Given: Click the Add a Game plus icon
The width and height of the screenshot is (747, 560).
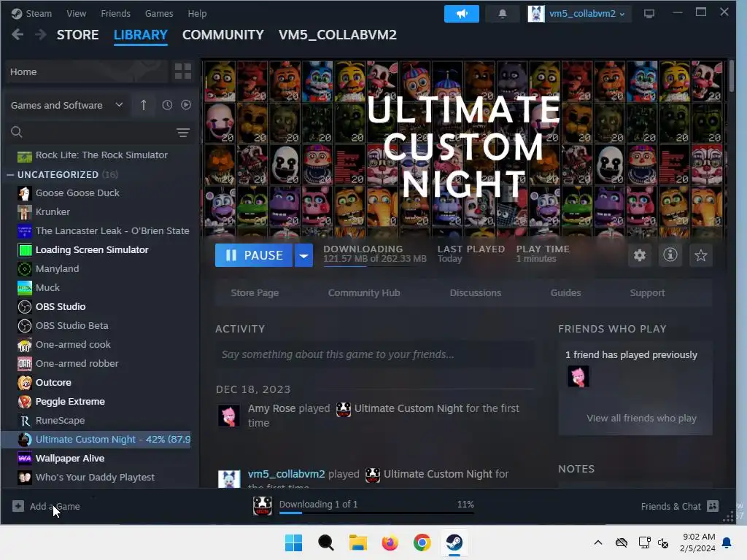Looking at the screenshot, I should [18, 506].
